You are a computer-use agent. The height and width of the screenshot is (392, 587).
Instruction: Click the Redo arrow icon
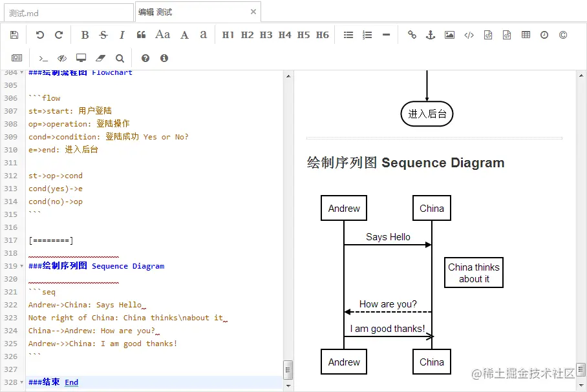(59, 35)
